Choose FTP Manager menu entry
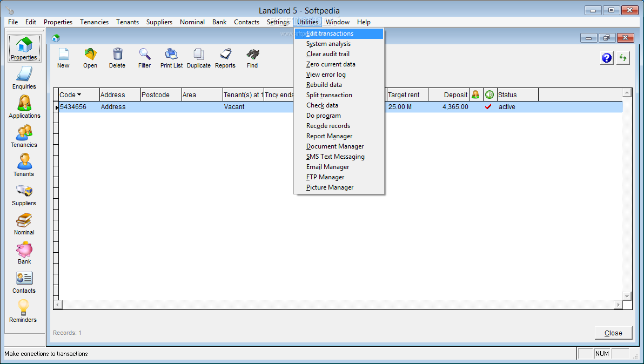 click(339, 177)
